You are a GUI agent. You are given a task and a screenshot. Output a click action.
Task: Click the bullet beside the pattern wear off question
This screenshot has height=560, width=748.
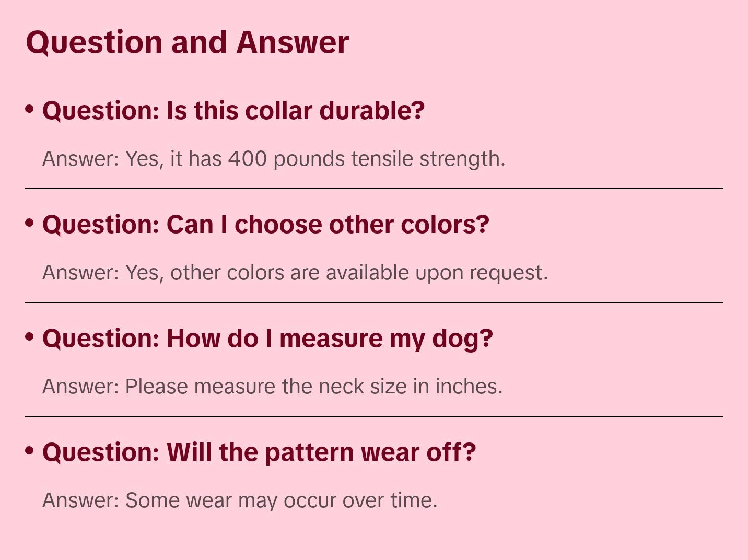(x=30, y=451)
